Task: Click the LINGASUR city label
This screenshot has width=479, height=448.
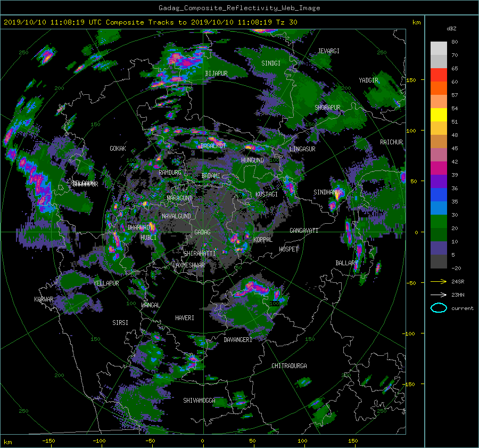Action: click(x=302, y=149)
